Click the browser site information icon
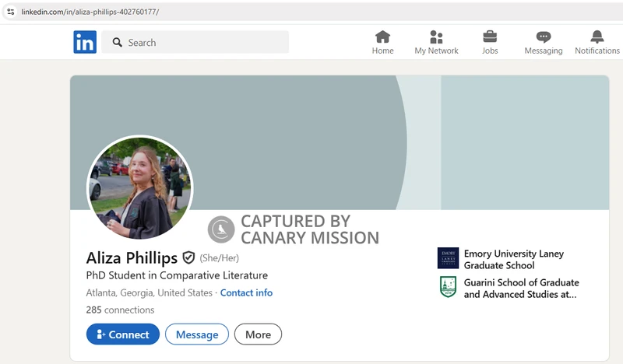The height and width of the screenshot is (364, 623). point(11,12)
